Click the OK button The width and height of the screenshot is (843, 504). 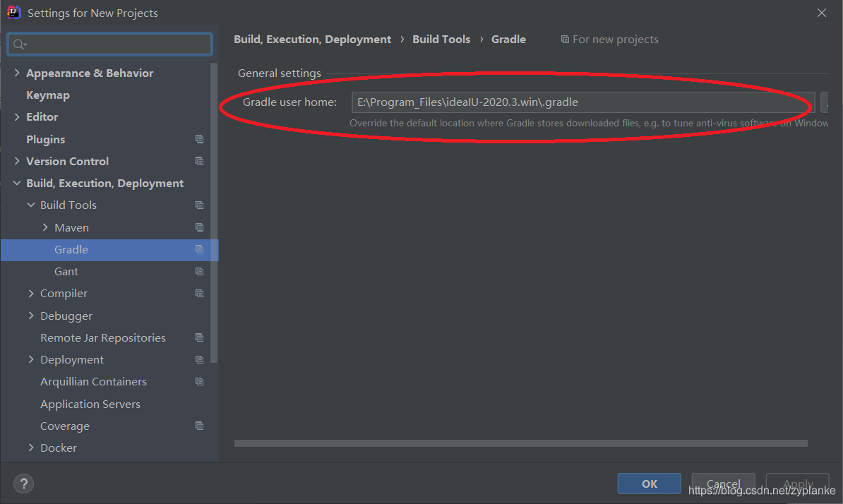[x=649, y=484]
